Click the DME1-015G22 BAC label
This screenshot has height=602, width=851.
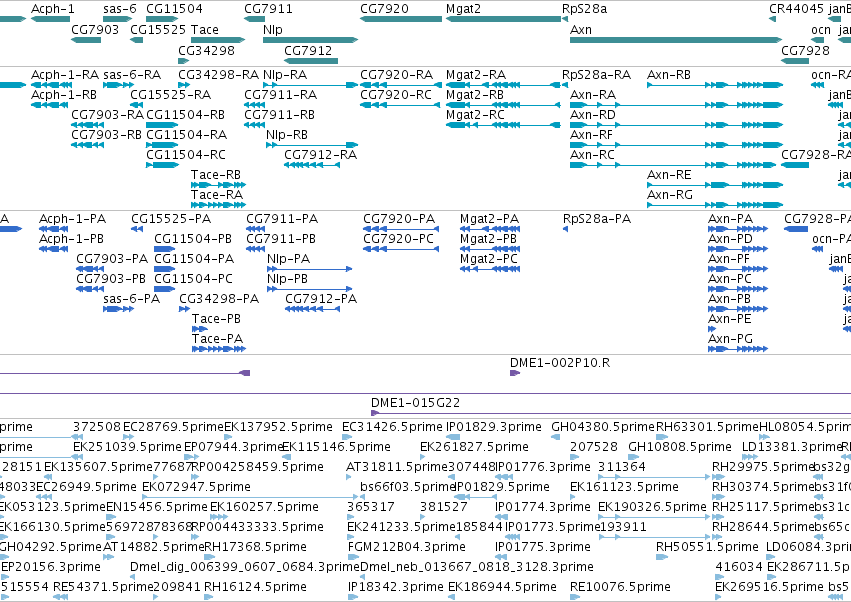tap(416, 403)
